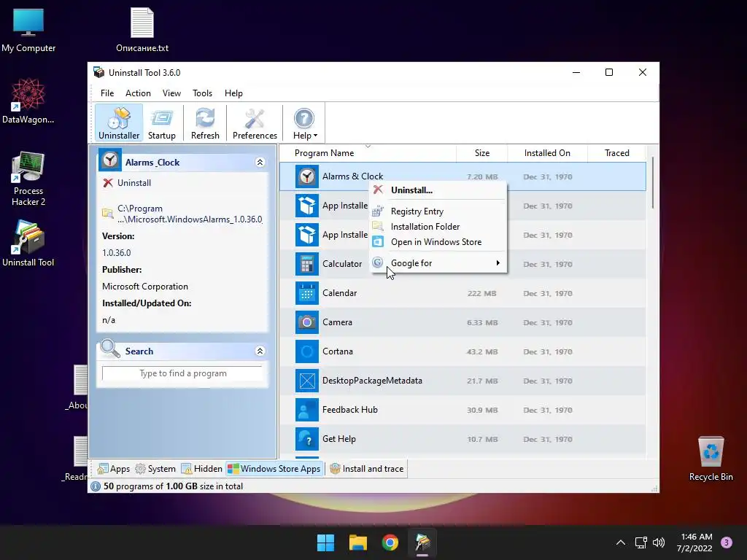Focus the Type to find a program field
Screen dimensions: 747x560
(x=182, y=373)
